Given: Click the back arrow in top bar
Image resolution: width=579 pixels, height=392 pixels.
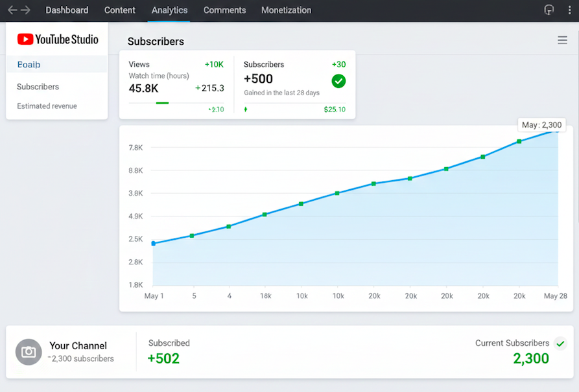Looking at the screenshot, I should pos(12,10).
